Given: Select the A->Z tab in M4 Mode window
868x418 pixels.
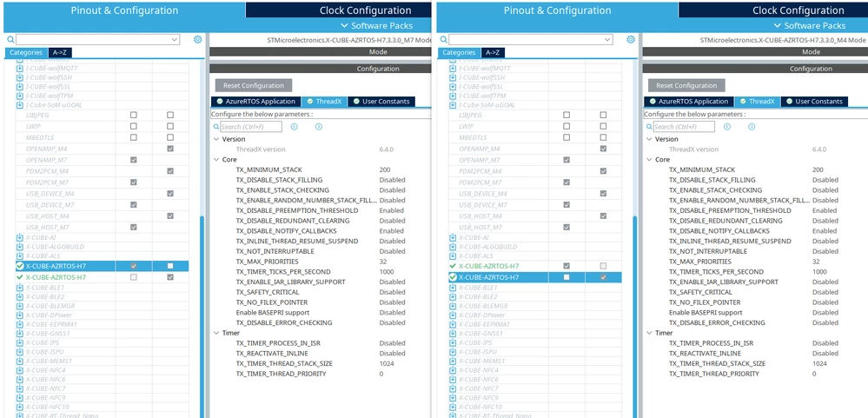Looking at the screenshot, I should tap(492, 53).
